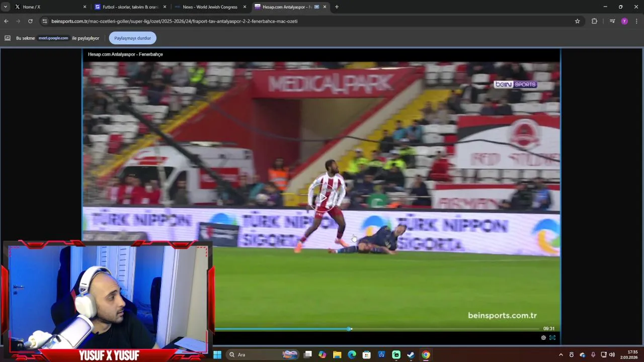Switch to News - World Jewish Congress tab

[x=210, y=7]
